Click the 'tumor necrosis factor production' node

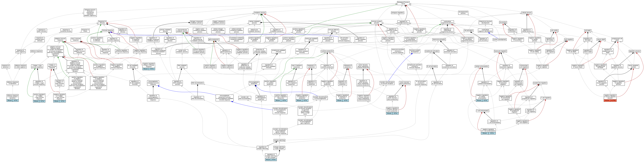point(405,83)
